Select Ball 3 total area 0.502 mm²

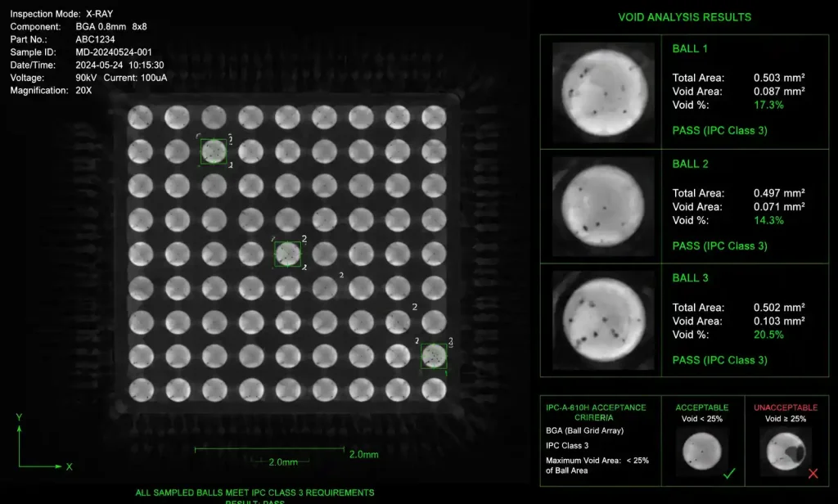pos(779,308)
